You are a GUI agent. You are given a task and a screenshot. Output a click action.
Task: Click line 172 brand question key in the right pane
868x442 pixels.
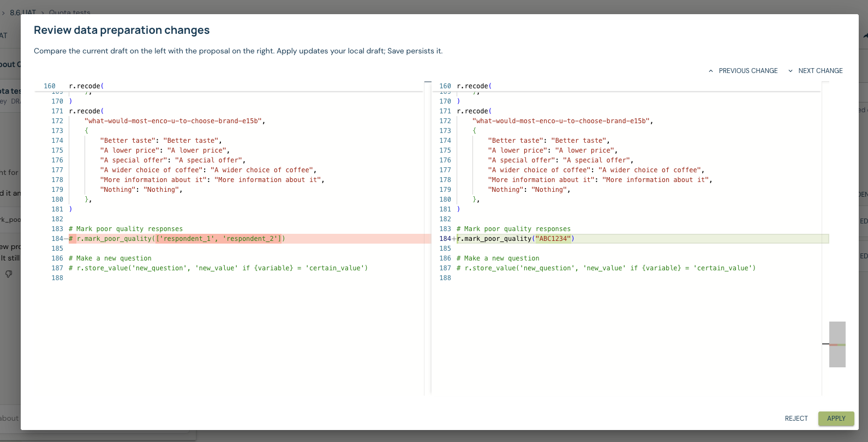coord(562,121)
